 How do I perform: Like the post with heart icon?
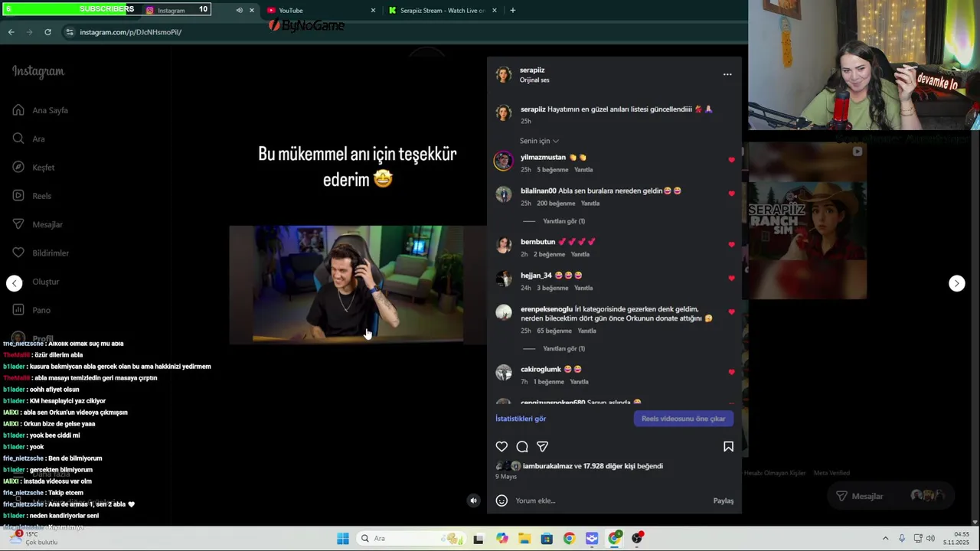tap(501, 446)
